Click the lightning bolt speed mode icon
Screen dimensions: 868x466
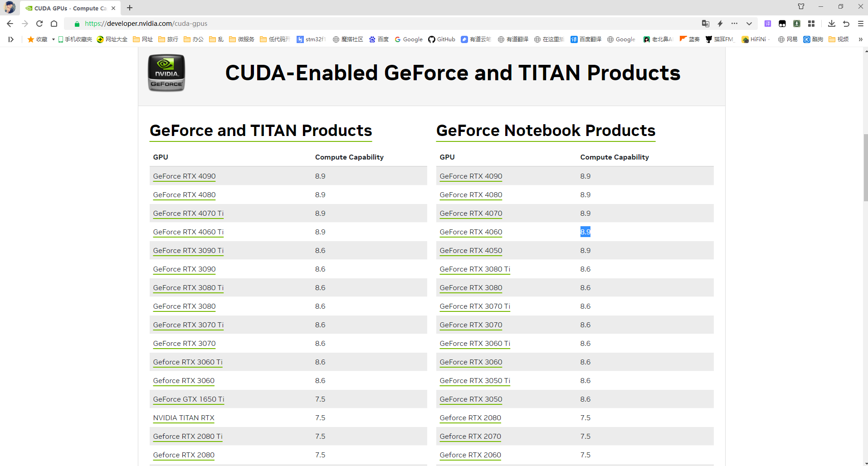pyautogui.click(x=720, y=24)
